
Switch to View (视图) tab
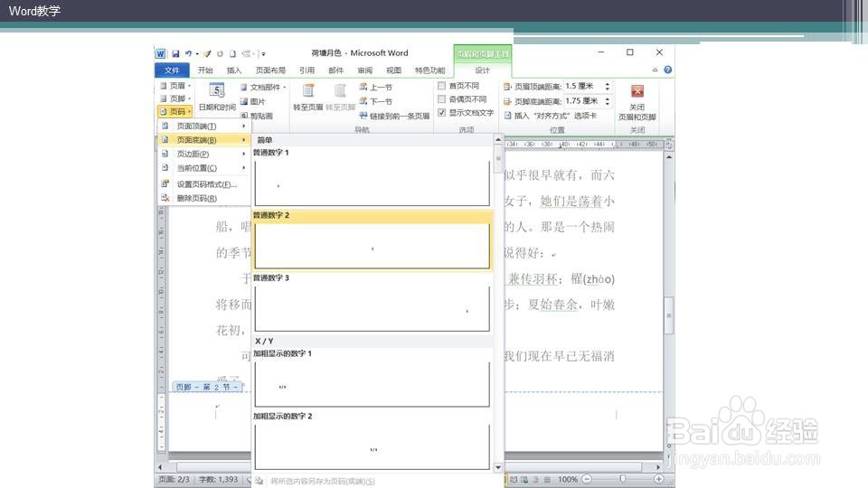click(x=393, y=70)
